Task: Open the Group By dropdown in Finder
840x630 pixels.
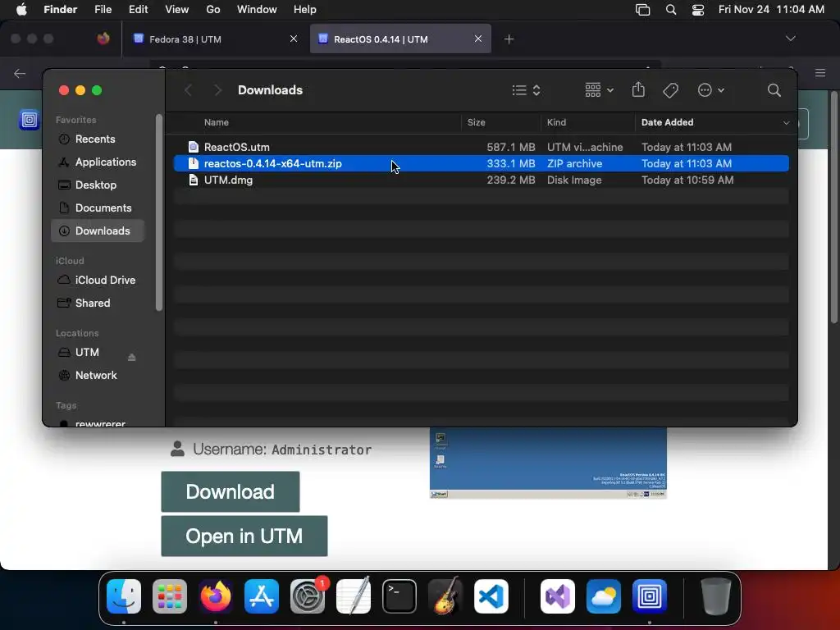Action: pyautogui.click(x=599, y=90)
